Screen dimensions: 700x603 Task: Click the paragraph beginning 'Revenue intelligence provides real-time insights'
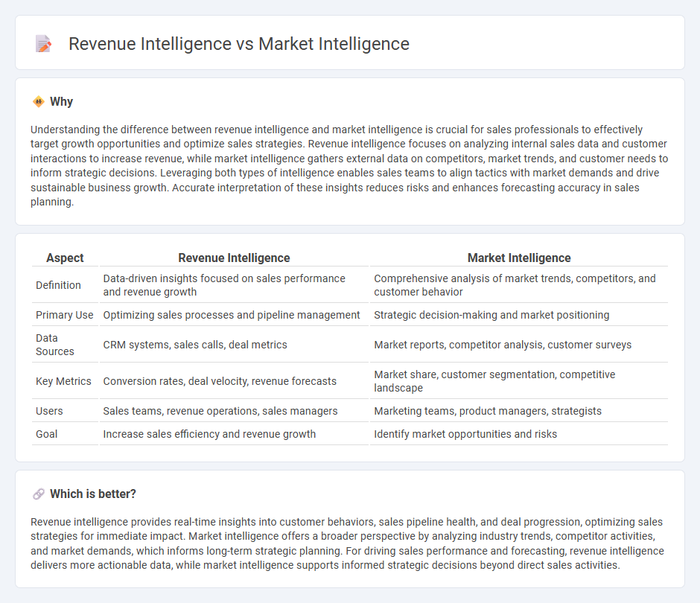click(x=347, y=543)
